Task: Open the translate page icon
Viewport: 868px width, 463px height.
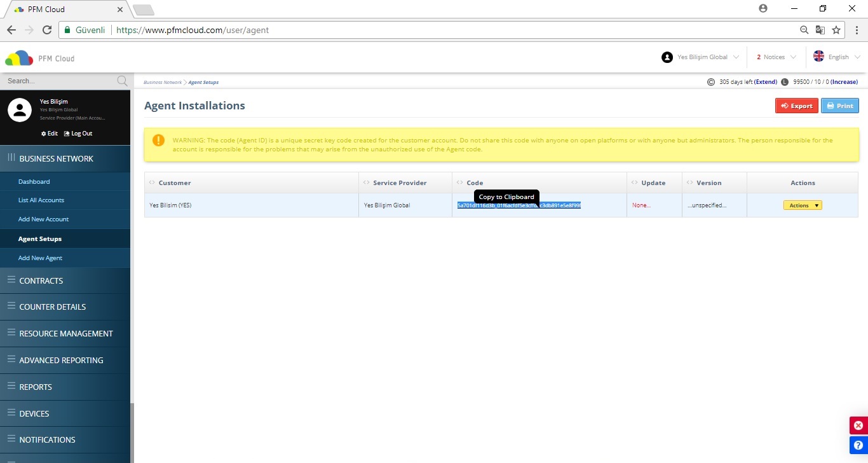Action: point(820,30)
